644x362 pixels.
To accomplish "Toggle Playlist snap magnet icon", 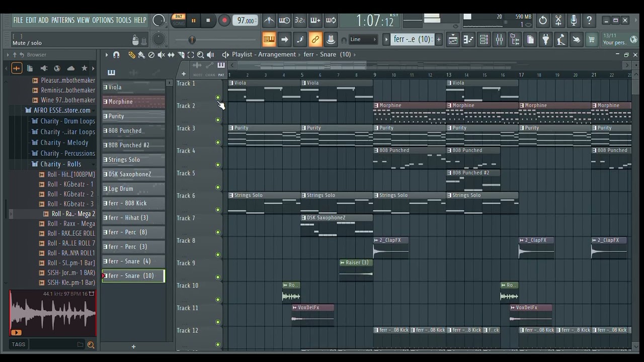I will tap(116, 55).
